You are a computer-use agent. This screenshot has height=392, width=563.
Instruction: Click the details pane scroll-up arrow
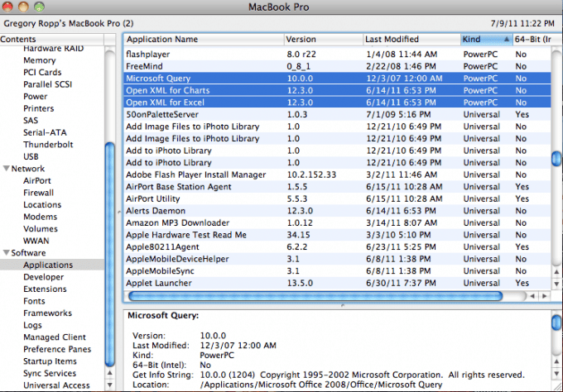pos(556,361)
